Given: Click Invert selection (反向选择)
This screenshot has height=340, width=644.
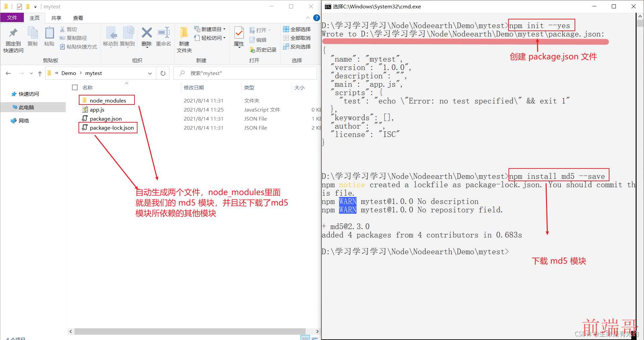Looking at the screenshot, I should pyautogui.click(x=297, y=47).
